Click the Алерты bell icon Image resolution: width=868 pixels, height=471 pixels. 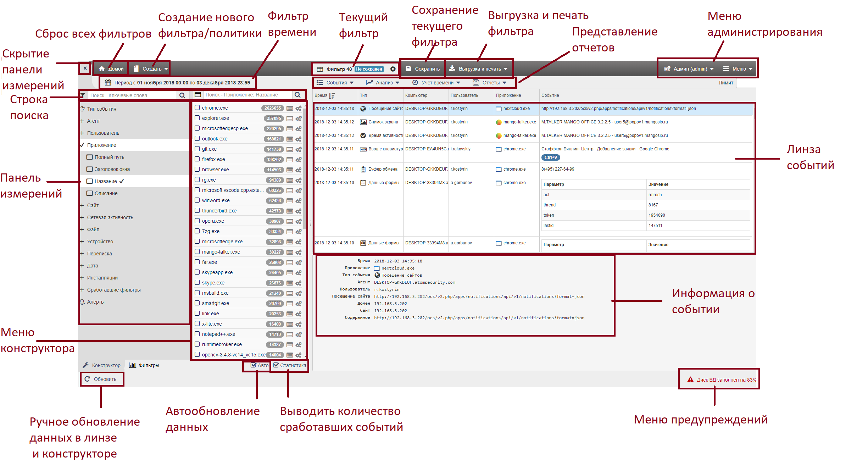click(x=82, y=302)
